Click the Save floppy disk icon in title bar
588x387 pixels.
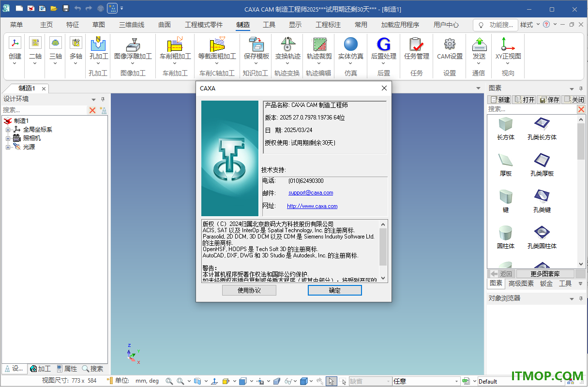(x=65, y=9)
